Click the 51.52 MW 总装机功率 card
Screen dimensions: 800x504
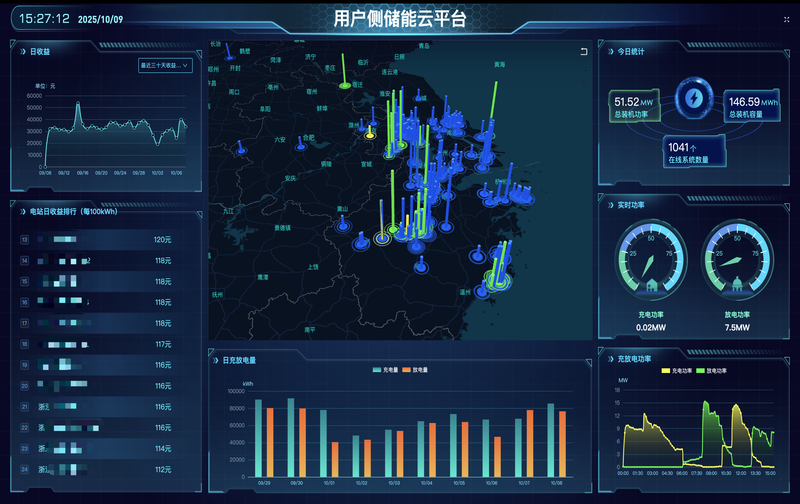633,107
